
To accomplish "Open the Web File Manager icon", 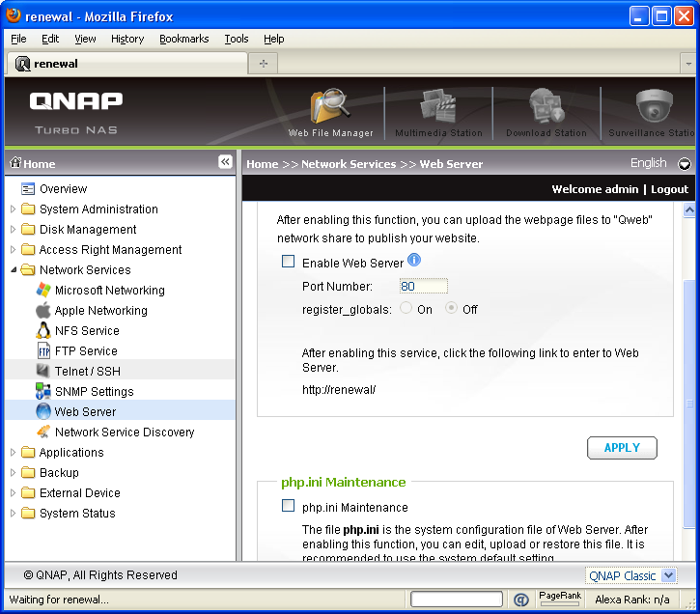I will point(330,108).
